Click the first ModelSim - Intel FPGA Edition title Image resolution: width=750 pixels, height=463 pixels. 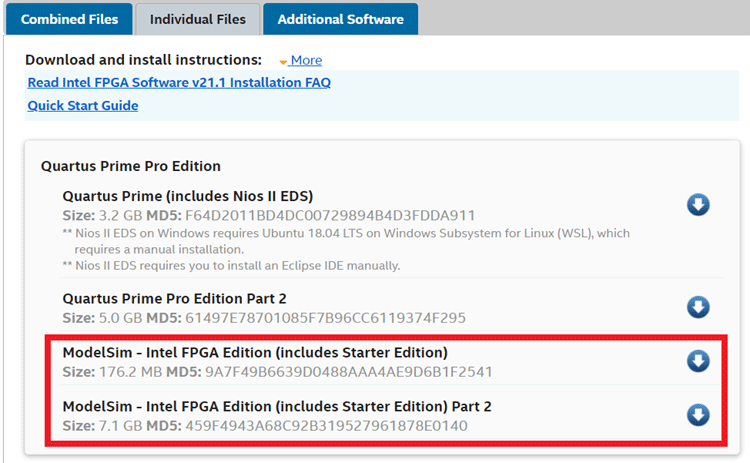(x=255, y=352)
